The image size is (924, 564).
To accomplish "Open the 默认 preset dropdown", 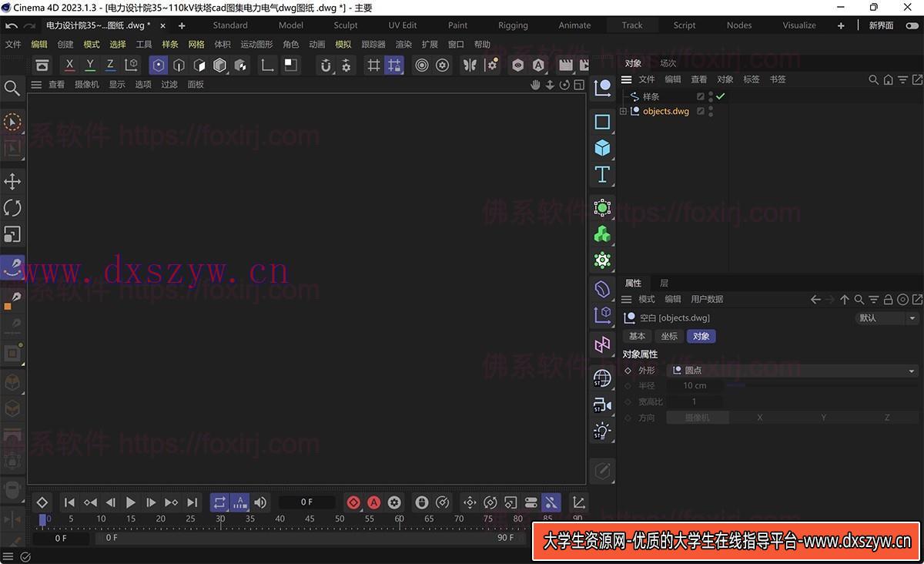I will click(887, 318).
